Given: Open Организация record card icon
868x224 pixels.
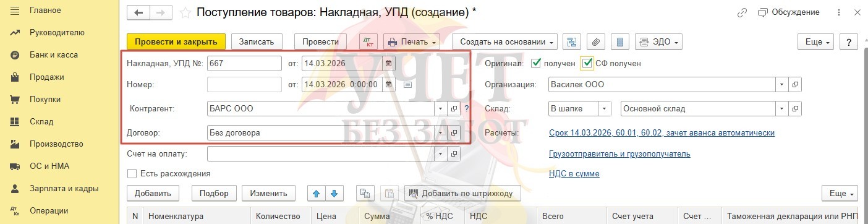Looking at the screenshot, I should point(796,84).
